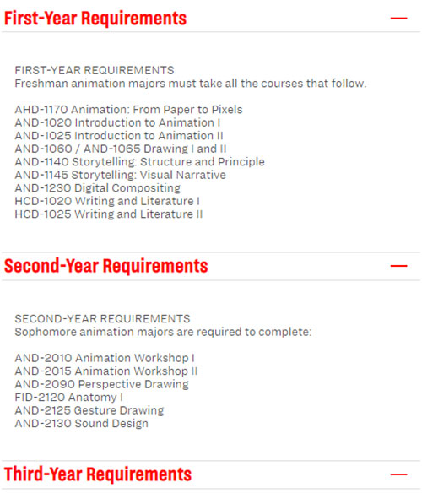The image size is (422, 504).
Task: Collapse Third-Year Requirements with the minus icon
Action: [398, 474]
